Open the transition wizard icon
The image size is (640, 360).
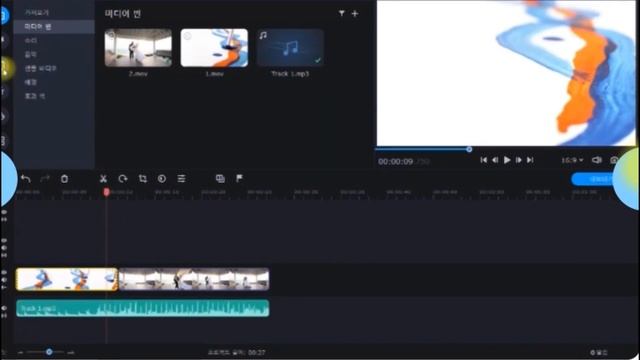coord(220,179)
